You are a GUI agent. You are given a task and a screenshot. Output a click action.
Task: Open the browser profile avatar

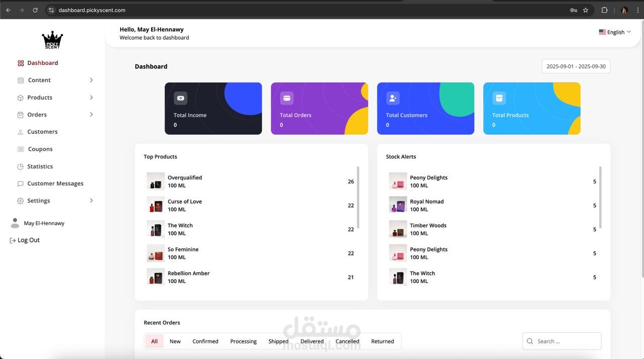tap(624, 10)
